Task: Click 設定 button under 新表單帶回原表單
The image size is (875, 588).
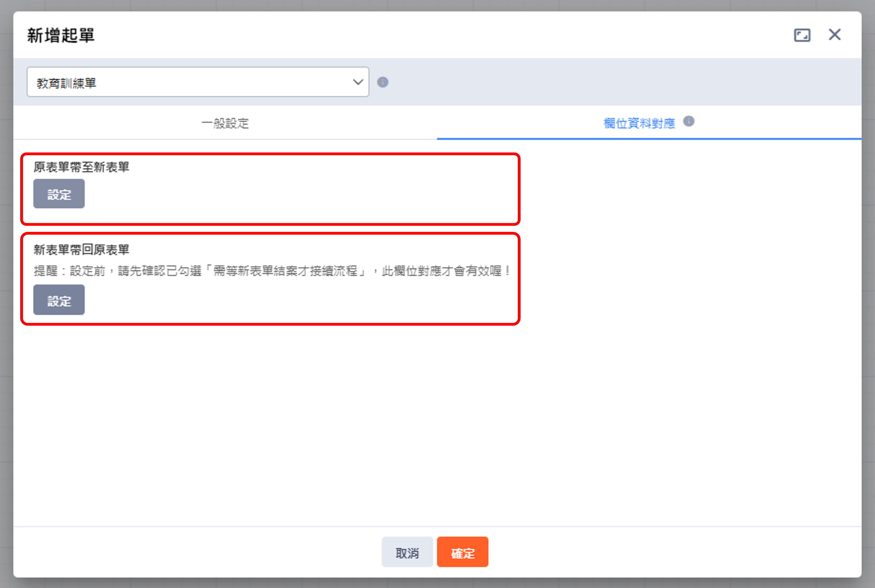Action: (59, 300)
